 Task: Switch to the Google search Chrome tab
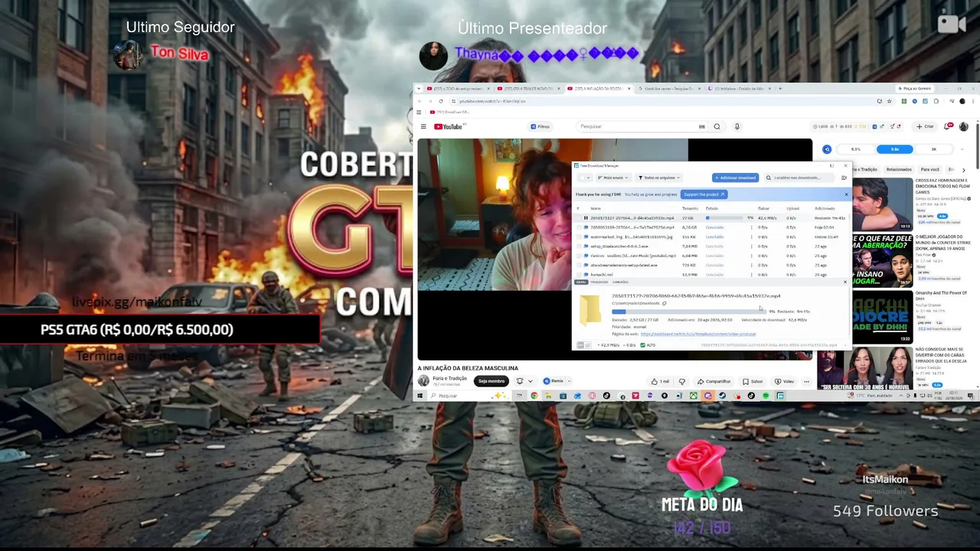668,89
